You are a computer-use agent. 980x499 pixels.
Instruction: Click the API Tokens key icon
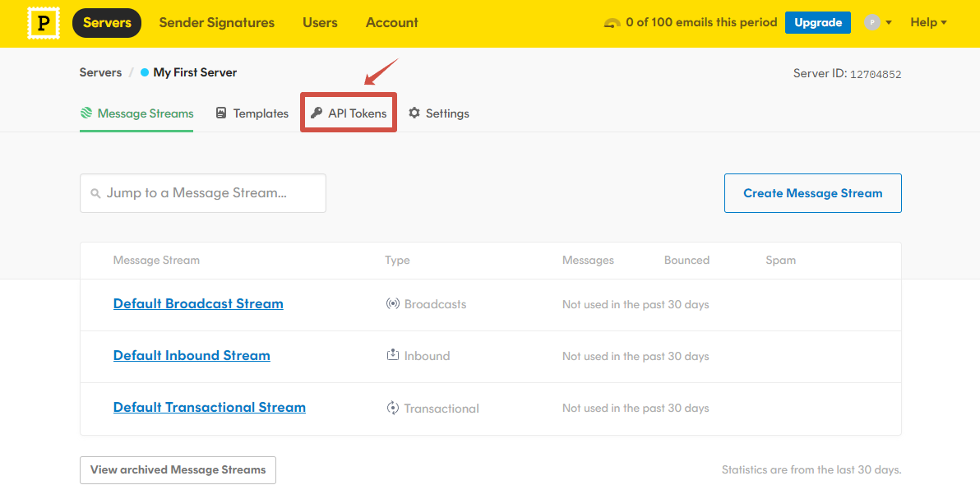[317, 113]
